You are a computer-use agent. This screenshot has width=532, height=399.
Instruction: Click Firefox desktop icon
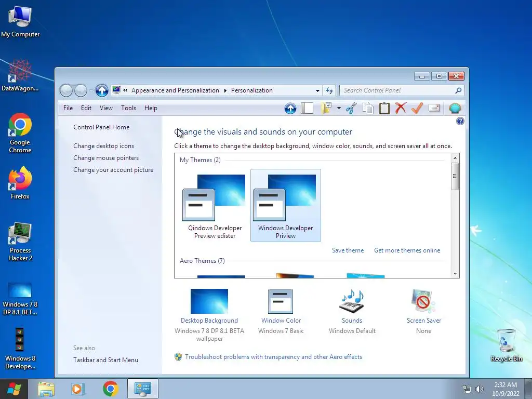pyautogui.click(x=20, y=183)
